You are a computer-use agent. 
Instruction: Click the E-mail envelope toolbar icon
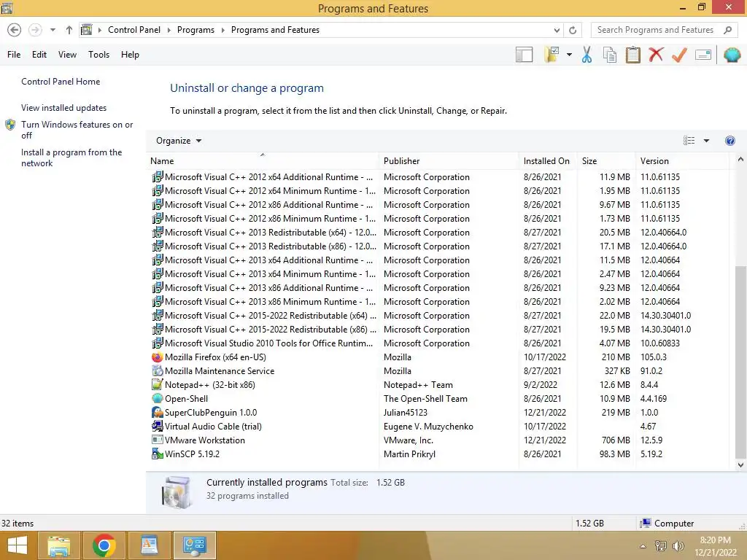[x=703, y=55]
